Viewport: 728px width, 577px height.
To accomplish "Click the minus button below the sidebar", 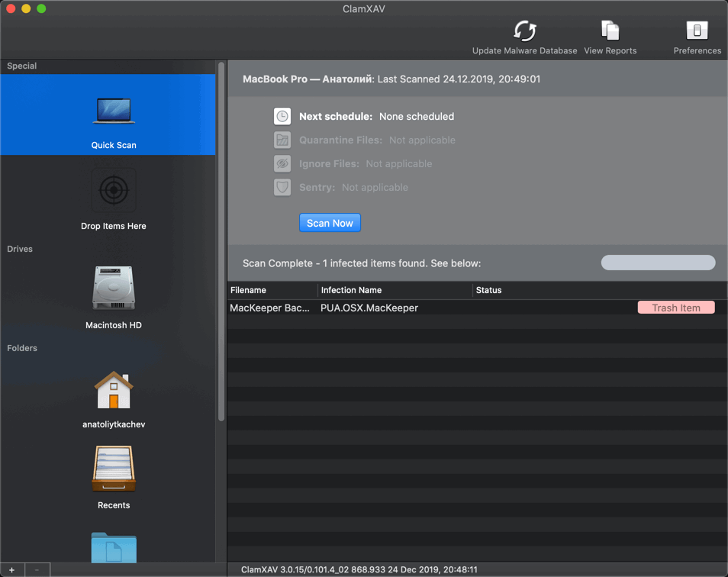I will 37,570.
